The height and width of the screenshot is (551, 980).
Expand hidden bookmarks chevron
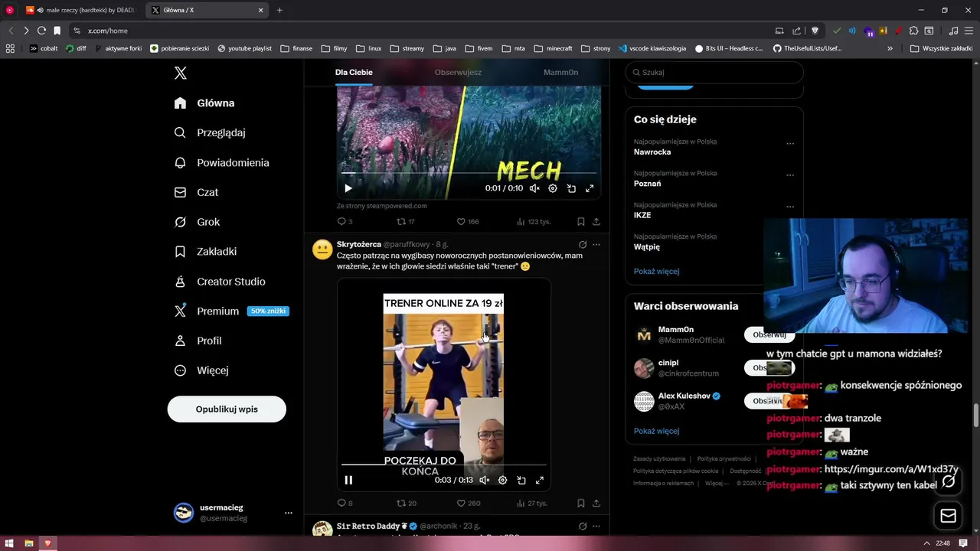tap(890, 48)
